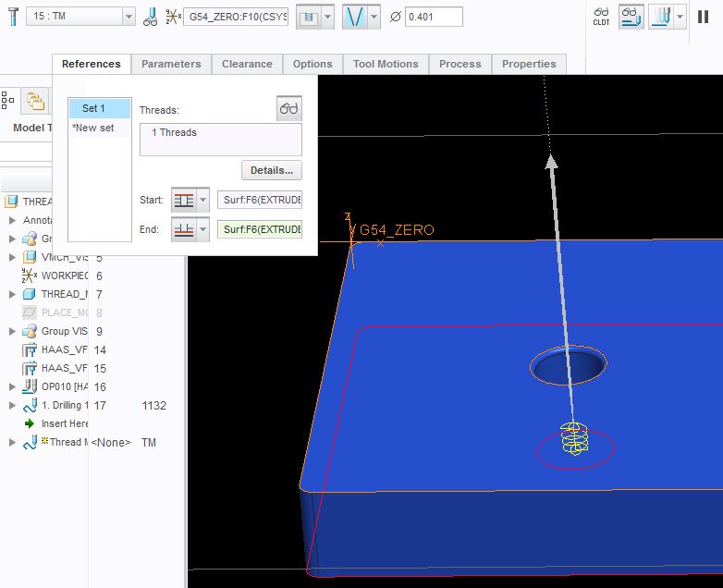Click the Start Surf:F6(EXTRUDE field
This screenshot has width=723, height=588.
[x=260, y=200]
